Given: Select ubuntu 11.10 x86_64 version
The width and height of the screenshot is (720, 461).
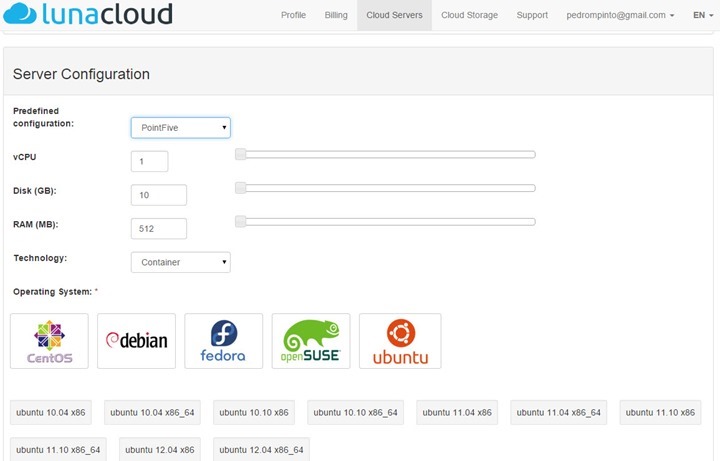Looking at the screenshot, I should tap(58, 450).
